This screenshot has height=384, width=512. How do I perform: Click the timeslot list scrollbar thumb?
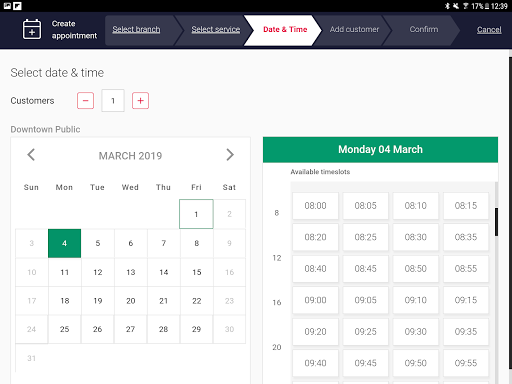click(496, 222)
